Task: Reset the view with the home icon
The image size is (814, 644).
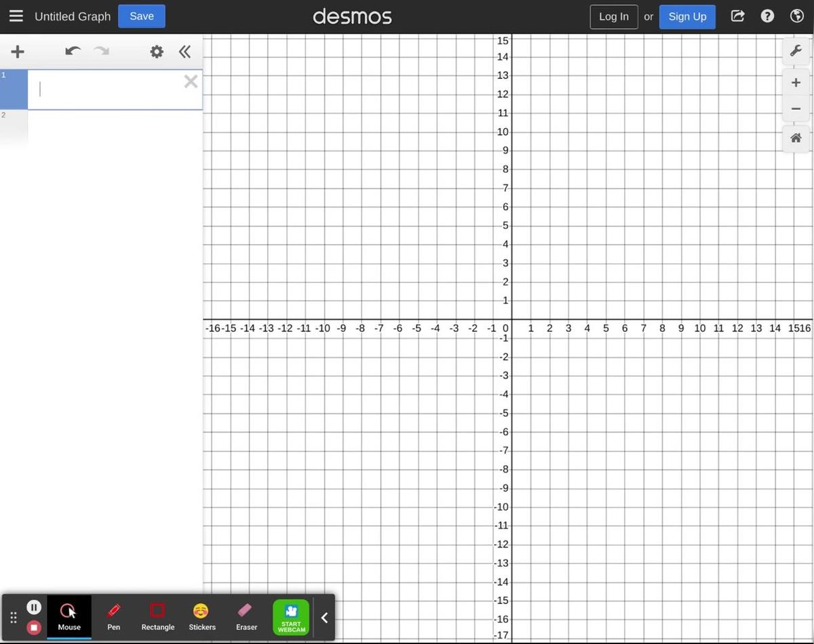Action: [796, 138]
